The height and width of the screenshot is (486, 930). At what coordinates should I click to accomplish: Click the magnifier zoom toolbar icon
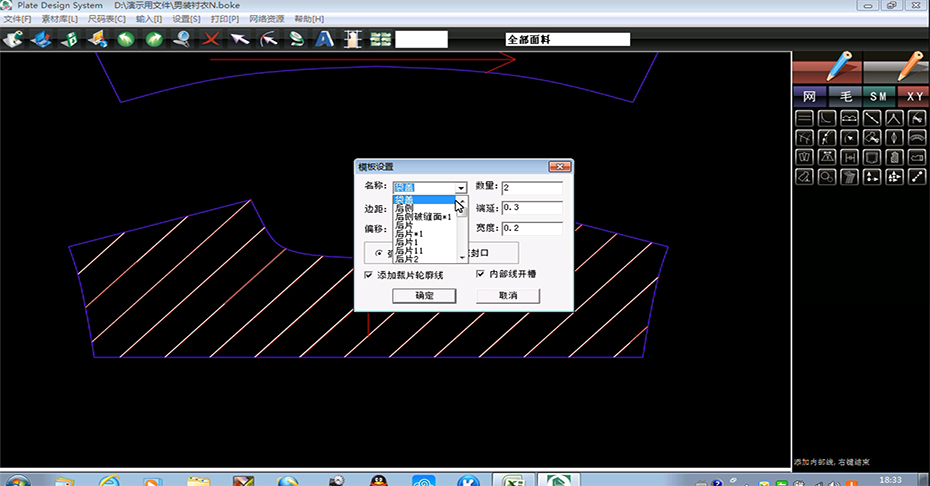tap(182, 40)
